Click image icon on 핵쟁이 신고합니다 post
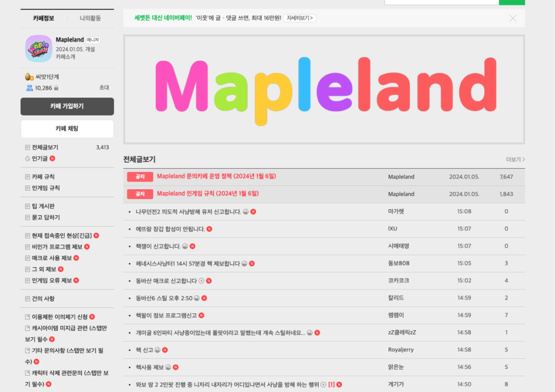 (x=185, y=247)
